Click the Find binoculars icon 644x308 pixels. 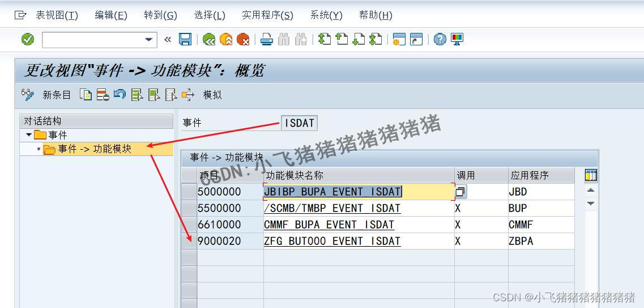[x=284, y=40]
